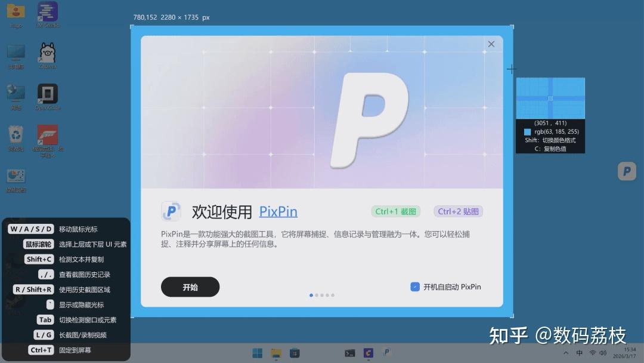
Task: Click the 查看截图历史记录 hint text
Action: pyautogui.click(x=85, y=275)
